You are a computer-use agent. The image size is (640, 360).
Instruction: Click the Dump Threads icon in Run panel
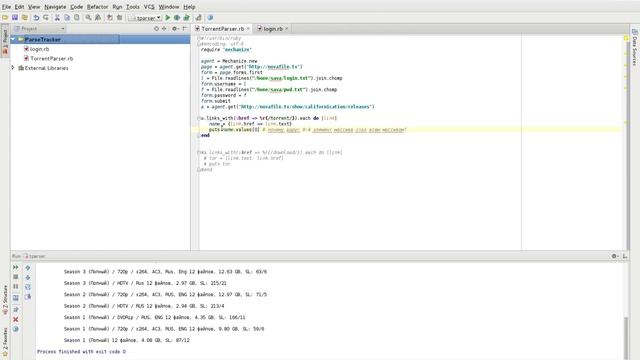[x=16, y=298]
